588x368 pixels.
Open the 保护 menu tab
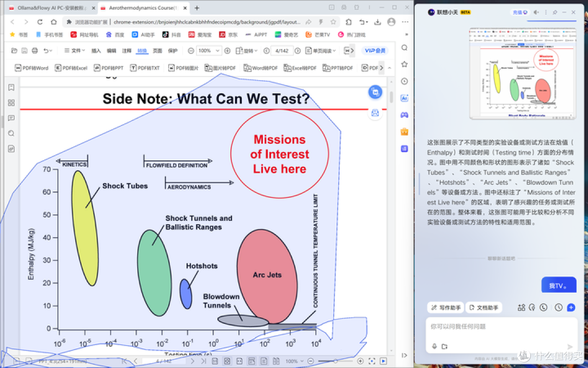pyautogui.click(x=173, y=51)
